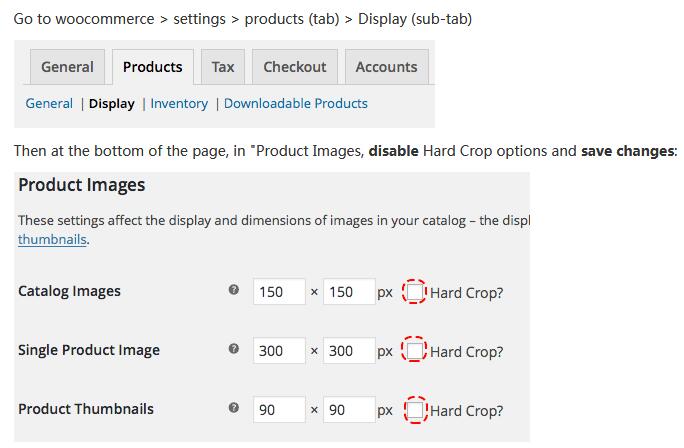Select the Checkout tab
Viewport: 684px width, 448px height.
[295, 67]
